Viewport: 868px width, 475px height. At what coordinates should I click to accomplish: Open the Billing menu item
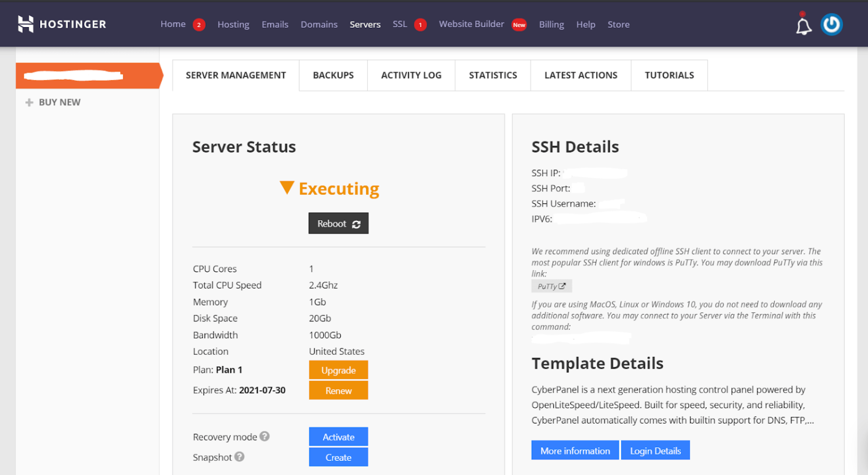551,24
